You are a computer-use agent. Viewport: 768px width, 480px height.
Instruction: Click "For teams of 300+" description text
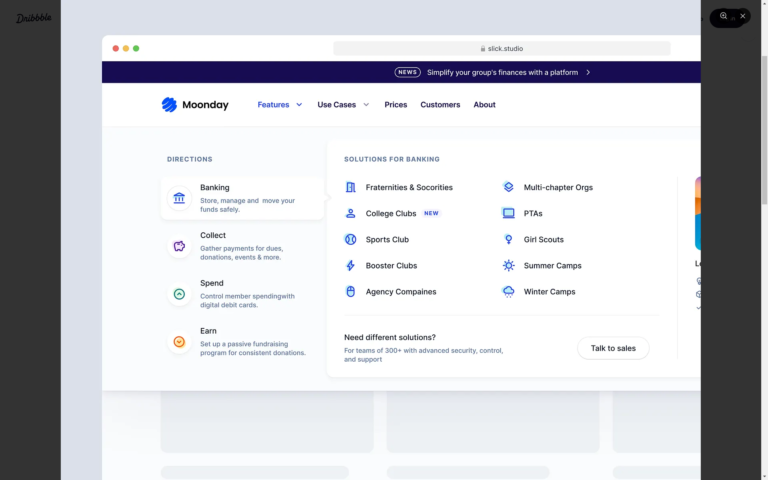(x=424, y=355)
